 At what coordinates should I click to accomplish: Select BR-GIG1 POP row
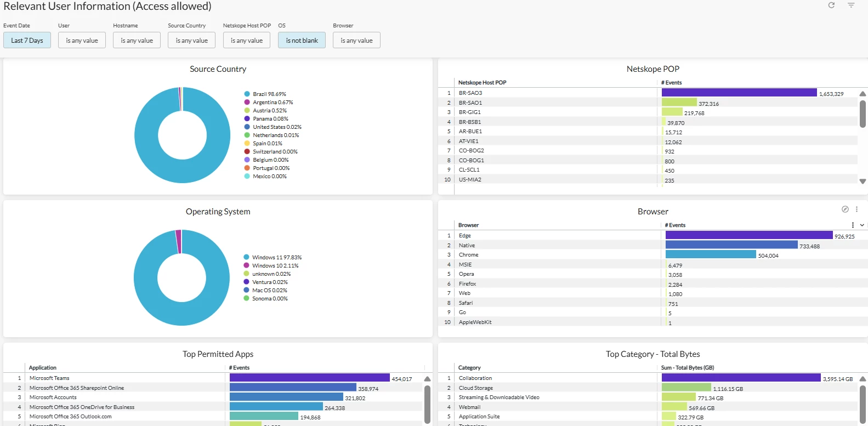click(x=648, y=112)
